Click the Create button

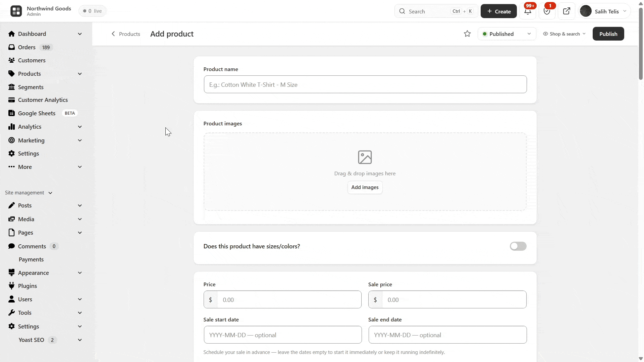(x=499, y=11)
